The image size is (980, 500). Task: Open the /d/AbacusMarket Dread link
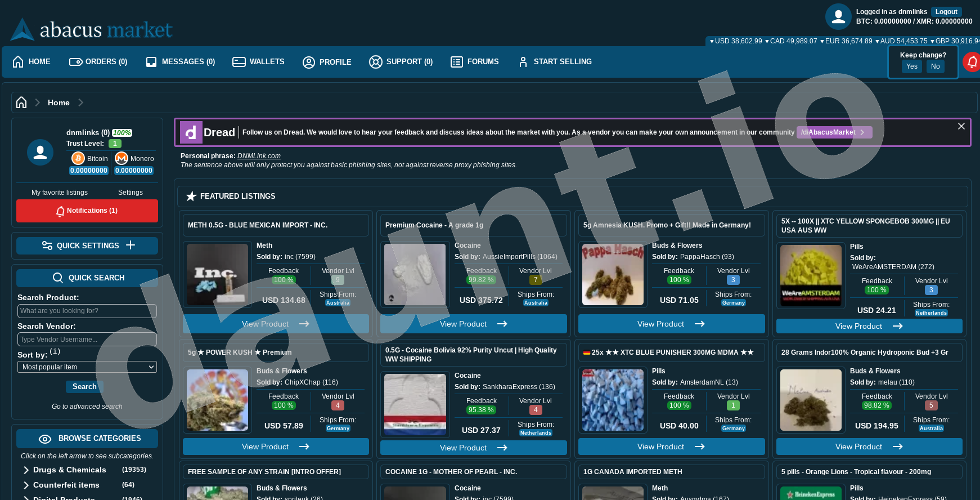click(834, 132)
